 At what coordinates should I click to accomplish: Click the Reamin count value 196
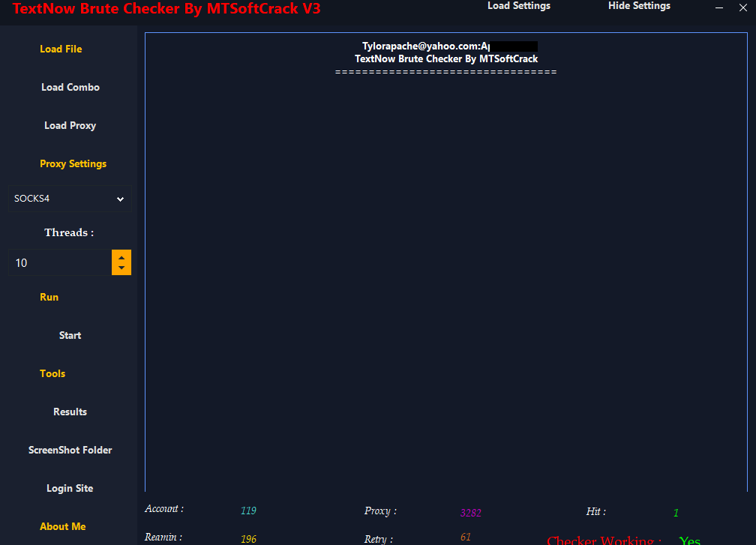[248, 539]
